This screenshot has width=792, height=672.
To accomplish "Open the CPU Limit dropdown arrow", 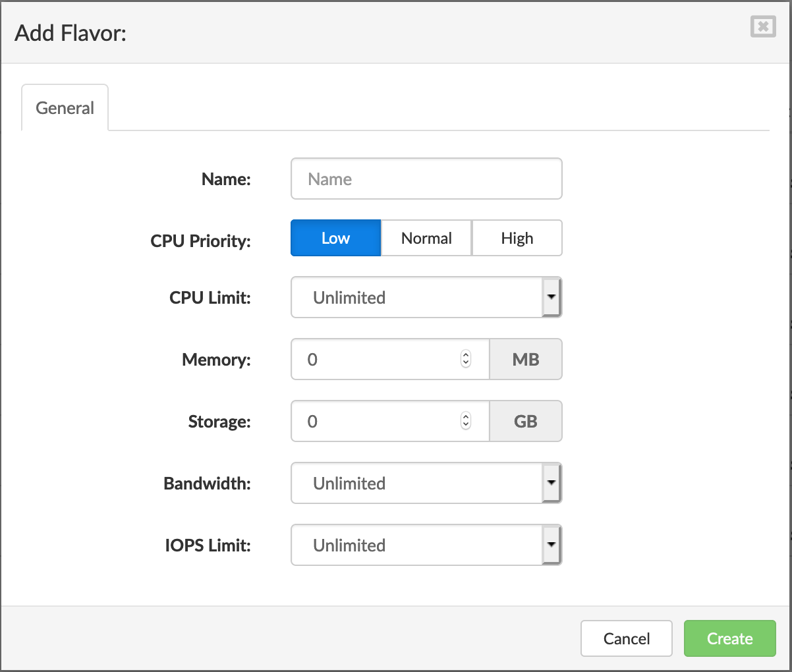I will tap(552, 297).
